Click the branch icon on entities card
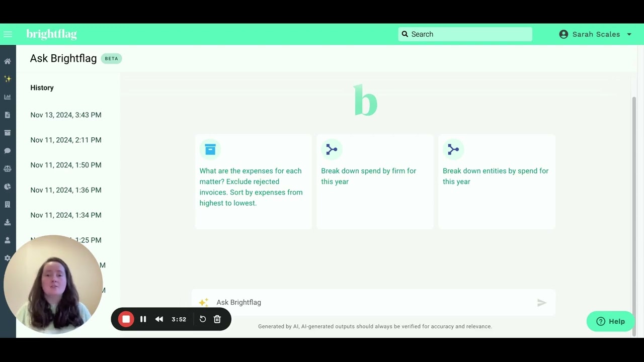Image resolution: width=644 pixels, height=362 pixels. coord(453,149)
